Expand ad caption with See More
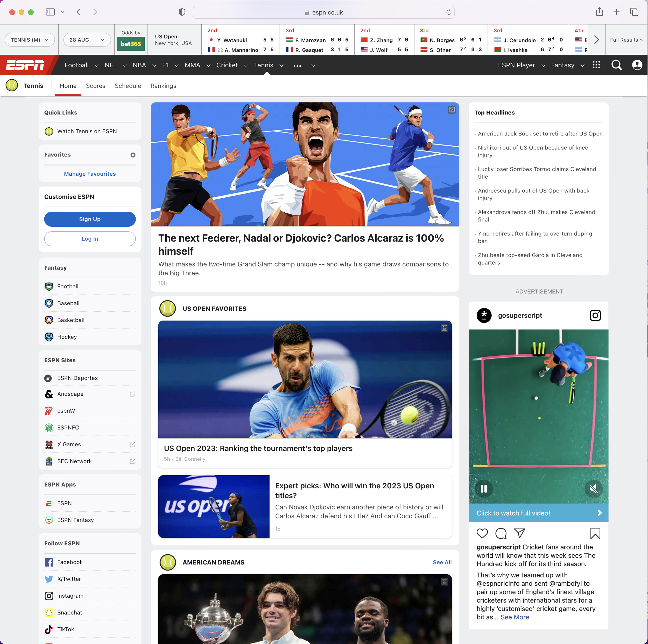The image size is (648, 644). [x=515, y=617]
